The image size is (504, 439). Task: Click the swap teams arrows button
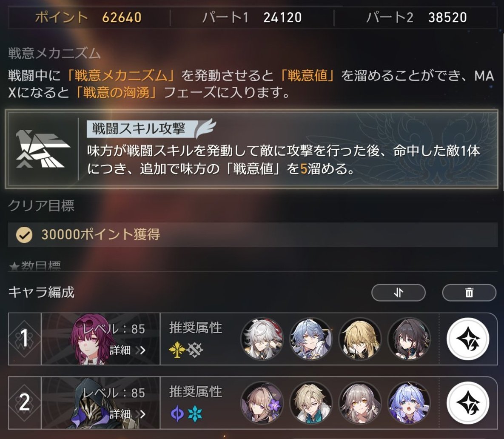pyautogui.click(x=398, y=292)
